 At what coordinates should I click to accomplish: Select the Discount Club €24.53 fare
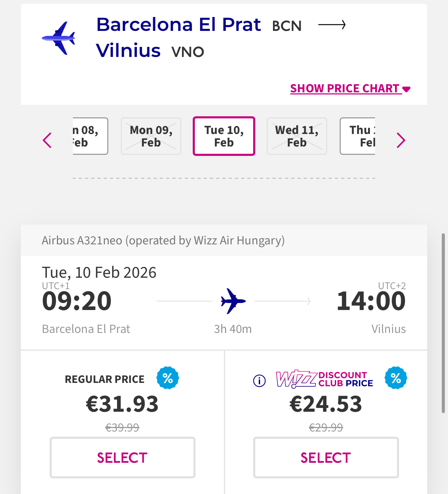pos(326,458)
